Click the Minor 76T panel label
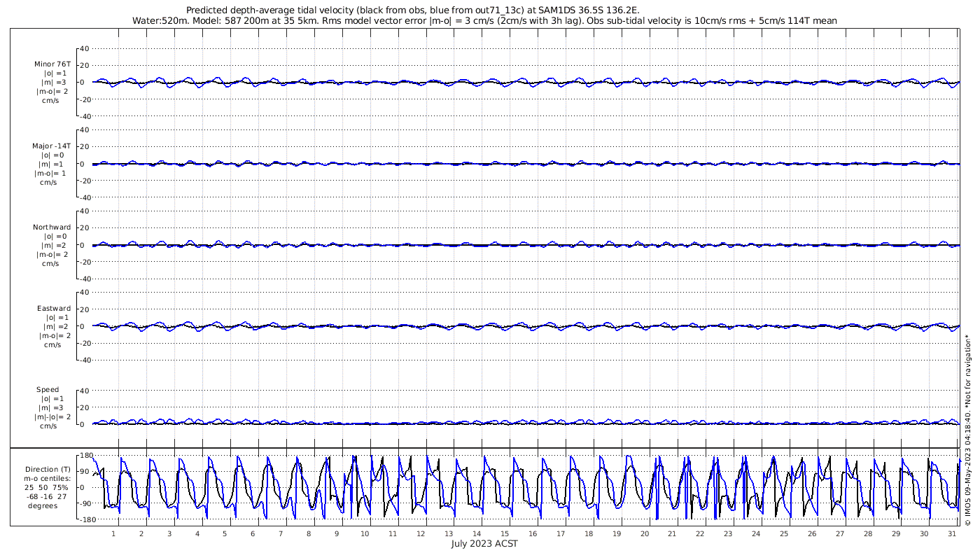 pos(52,64)
